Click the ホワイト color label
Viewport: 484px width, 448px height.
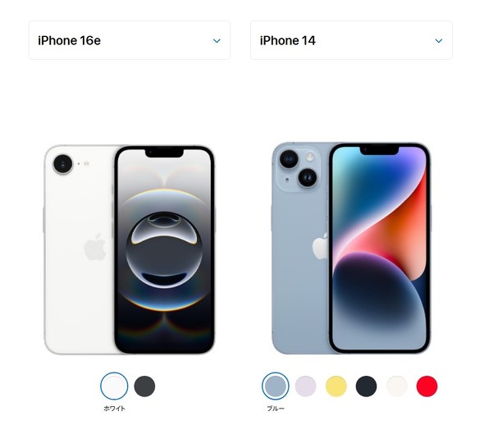coord(114,409)
